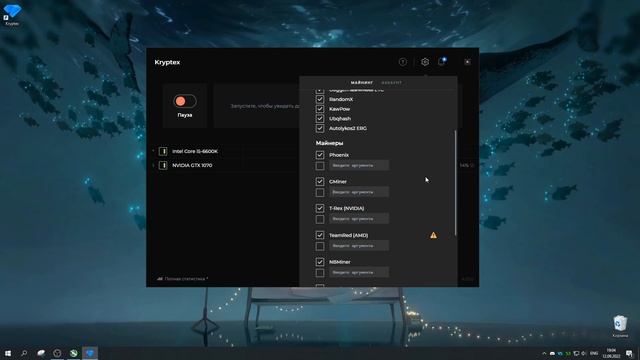Uncheck the T-Rex (NVIDIA) checkbox

(x=320, y=209)
